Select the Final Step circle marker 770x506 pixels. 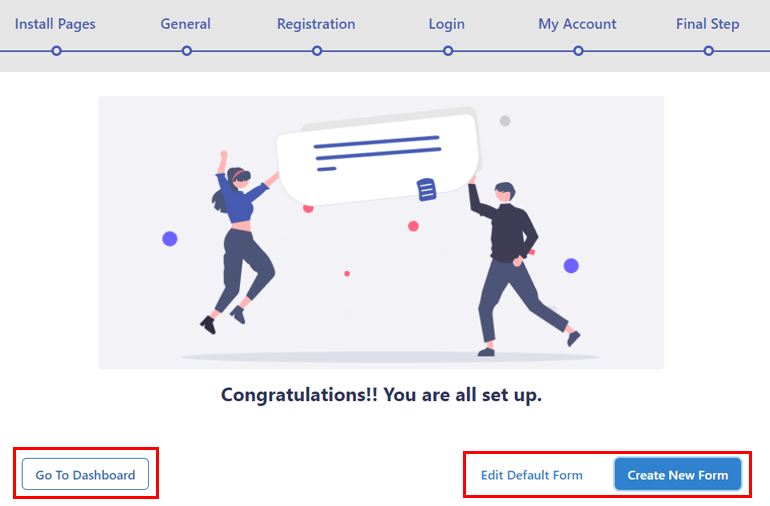click(709, 51)
